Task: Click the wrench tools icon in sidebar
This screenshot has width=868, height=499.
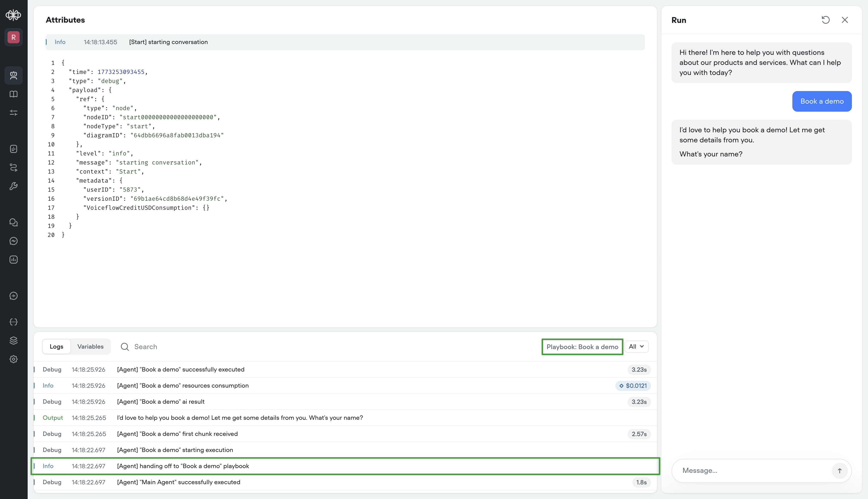Action: click(13, 186)
